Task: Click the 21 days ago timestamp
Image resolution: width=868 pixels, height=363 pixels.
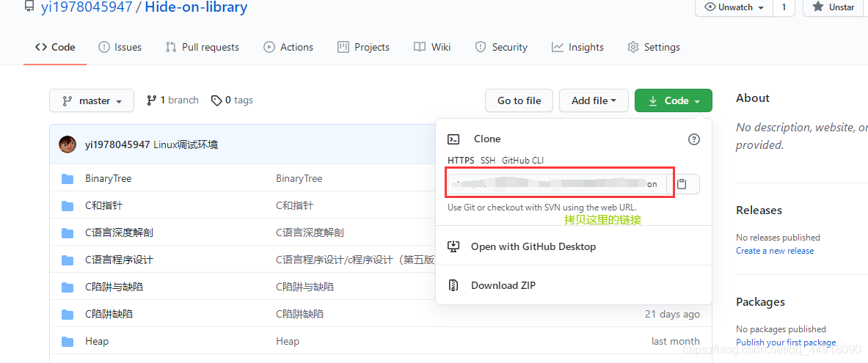Action: click(672, 315)
